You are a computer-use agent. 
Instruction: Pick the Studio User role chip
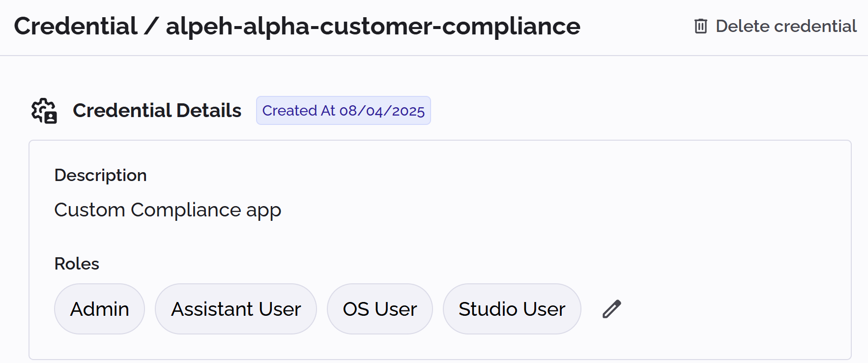[x=512, y=309]
